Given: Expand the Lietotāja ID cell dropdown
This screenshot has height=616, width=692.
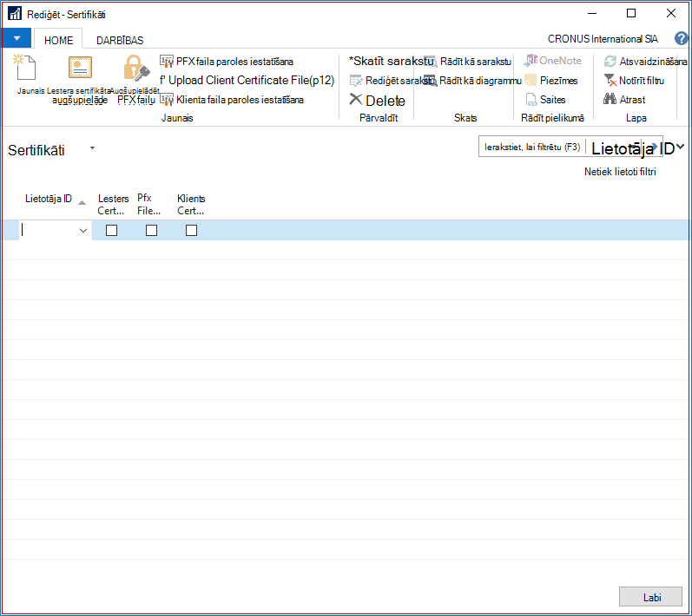Looking at the screenshot, I should [x=83, y=231].
